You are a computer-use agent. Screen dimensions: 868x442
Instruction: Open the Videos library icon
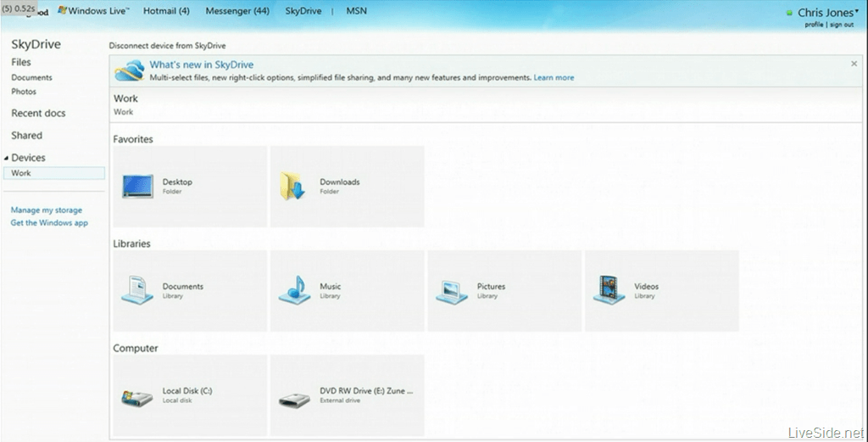coord(609,289)
